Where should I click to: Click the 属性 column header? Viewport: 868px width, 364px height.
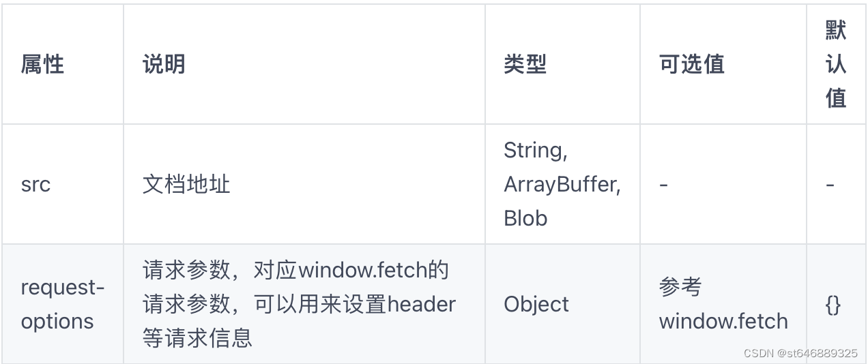42,64
